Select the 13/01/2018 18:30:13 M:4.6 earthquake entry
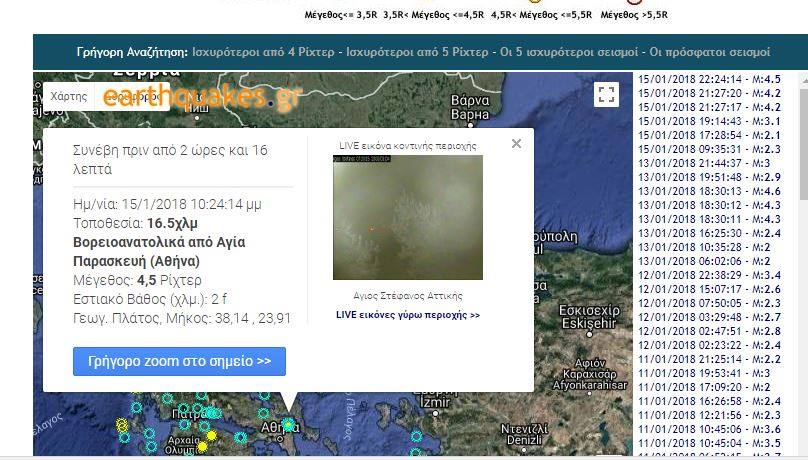This screenshot has width=808, height=460. pyautogui.click(x=711, y=191)
